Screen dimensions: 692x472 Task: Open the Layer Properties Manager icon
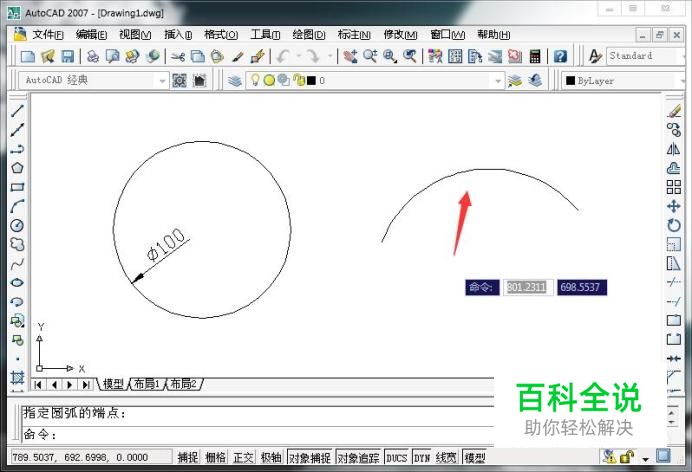point(235,80)
